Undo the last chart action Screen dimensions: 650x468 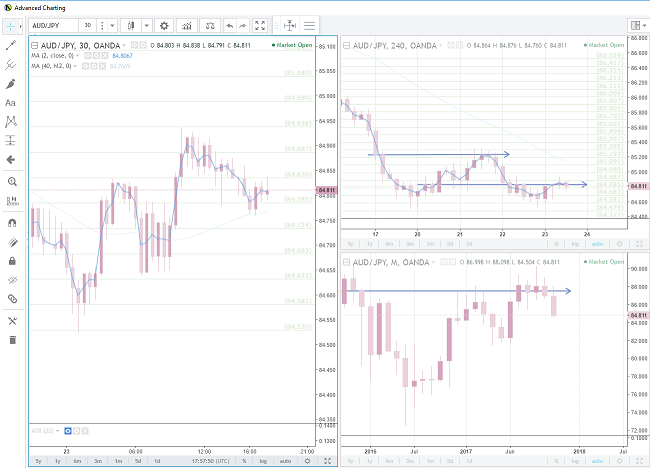pyautogui.click(x=229, y=25)
